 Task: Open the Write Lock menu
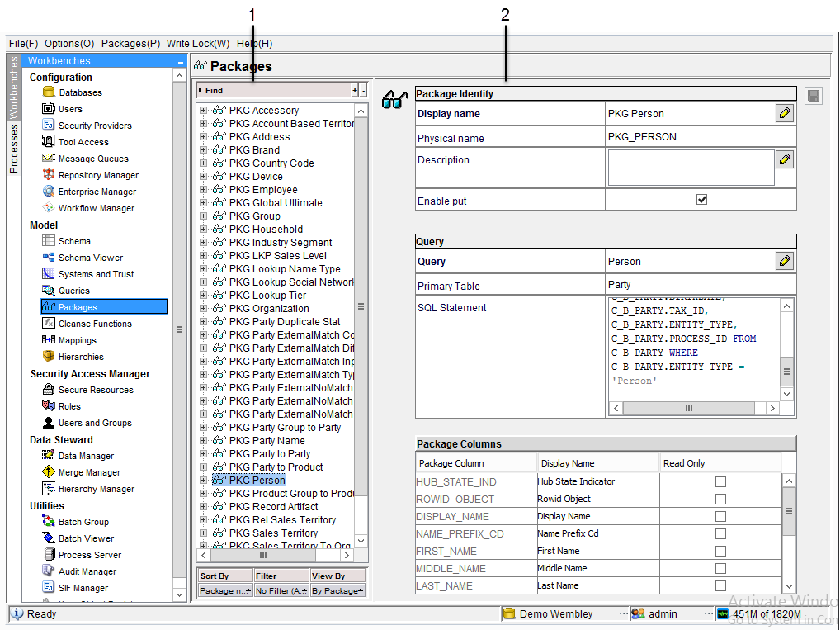(197, 43)
